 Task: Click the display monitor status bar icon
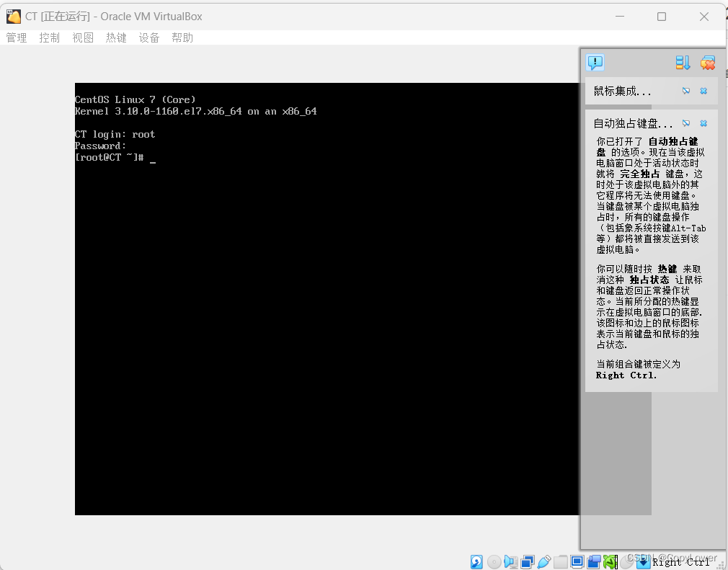pyautogui.click(x=577, y=562)
